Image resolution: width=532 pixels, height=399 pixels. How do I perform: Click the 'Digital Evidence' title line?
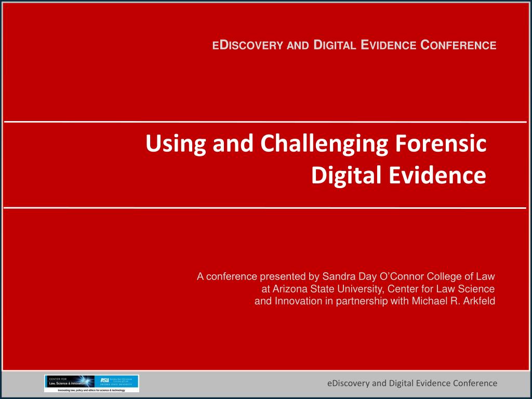pos(398,176)
